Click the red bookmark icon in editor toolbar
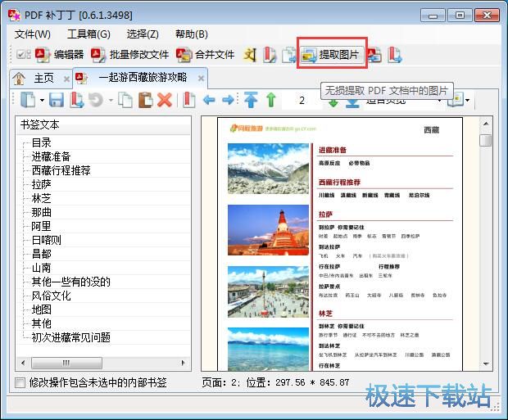Screen dimensions: 508x420 coord(189,100)
